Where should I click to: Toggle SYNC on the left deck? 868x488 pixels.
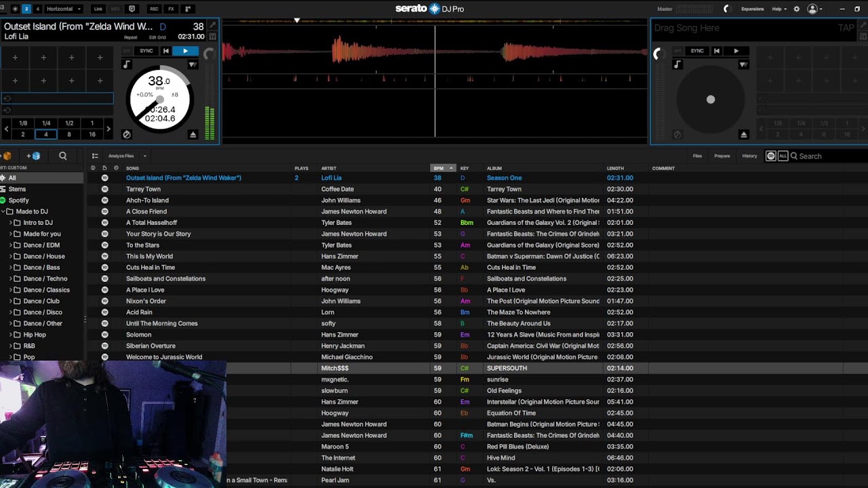tap(146, 51)
